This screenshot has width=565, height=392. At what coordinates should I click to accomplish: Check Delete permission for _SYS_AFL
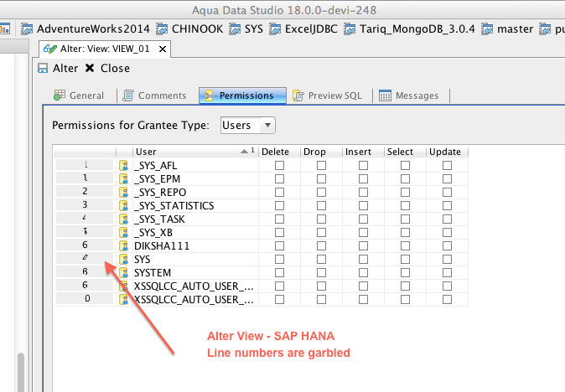point(279,165)
